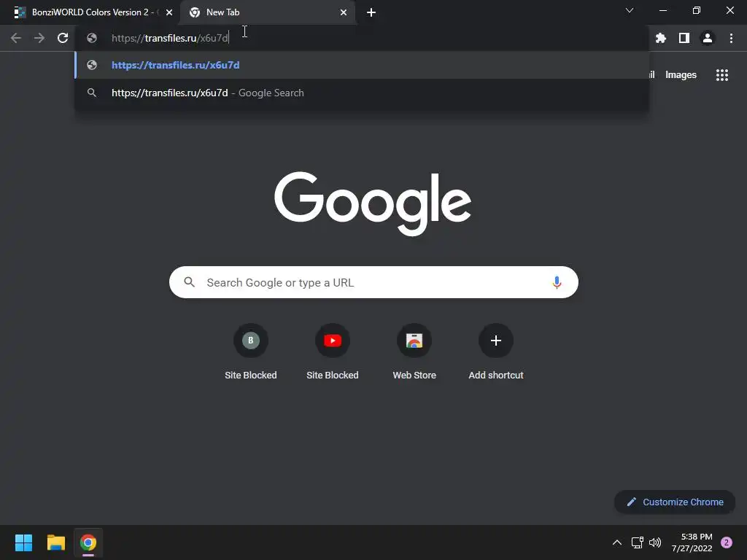Start voice search with microphone icon
Image resolution: width=747 pixels, height=560 pixels.
click(x=557, y=282)
